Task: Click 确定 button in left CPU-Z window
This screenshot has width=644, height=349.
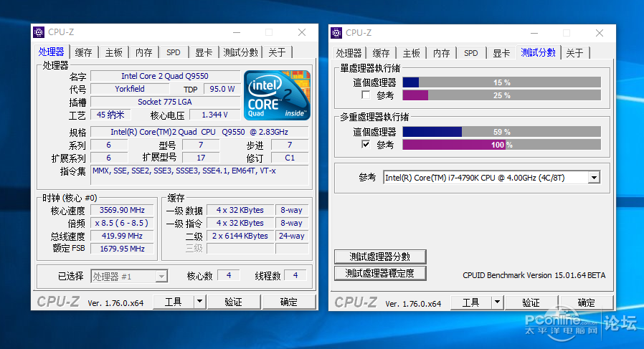Action: pos(289,302)
